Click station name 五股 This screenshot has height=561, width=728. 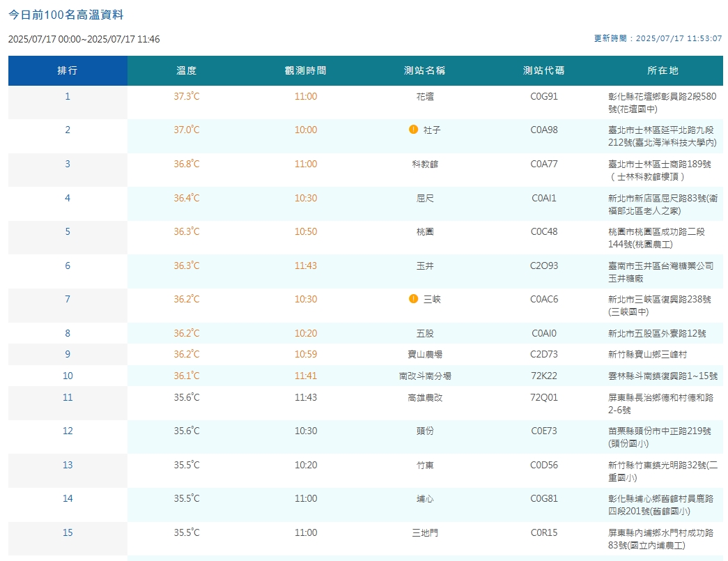pos(425,333)
